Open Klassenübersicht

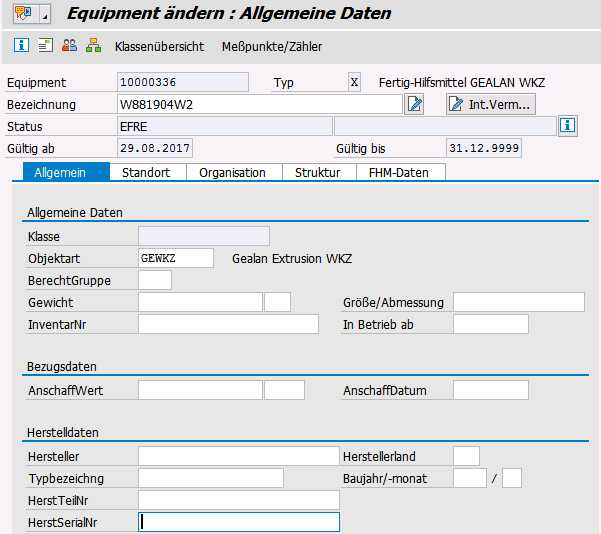pyautogui.click(x=159, y=46)
